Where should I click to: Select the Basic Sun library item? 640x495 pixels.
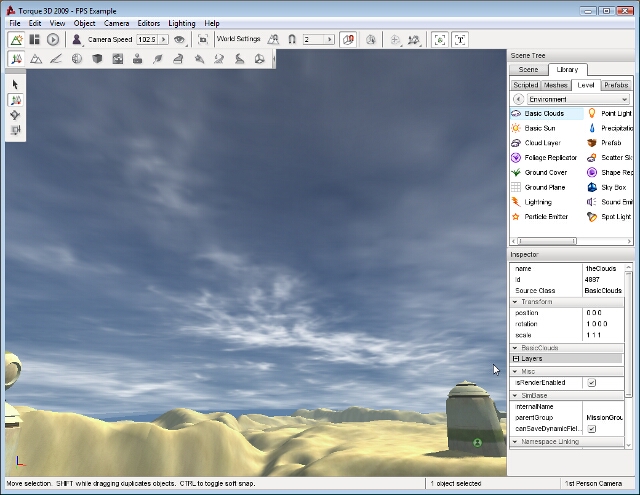[x=540, y=128]
